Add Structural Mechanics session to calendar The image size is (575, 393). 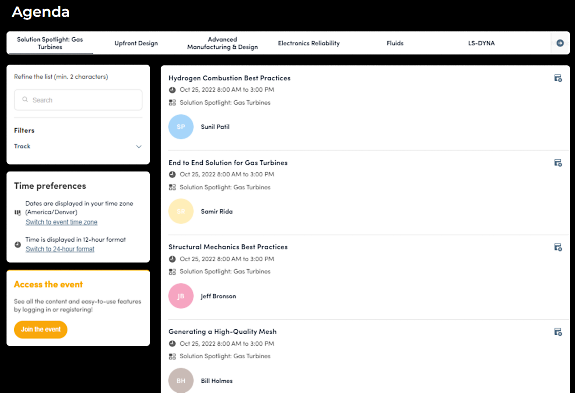[x=558, y=247]
